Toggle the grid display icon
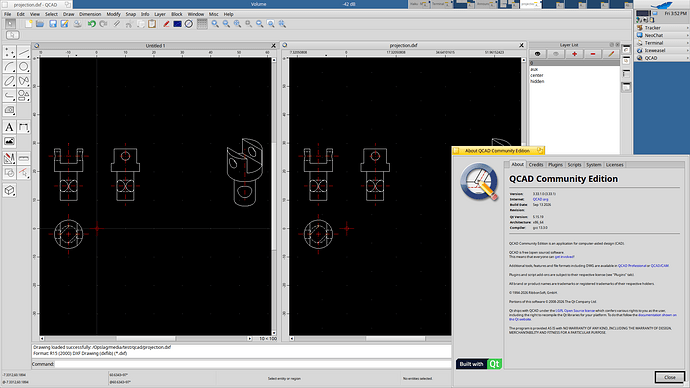Screen dimensions: 690x388 (202, 24)
